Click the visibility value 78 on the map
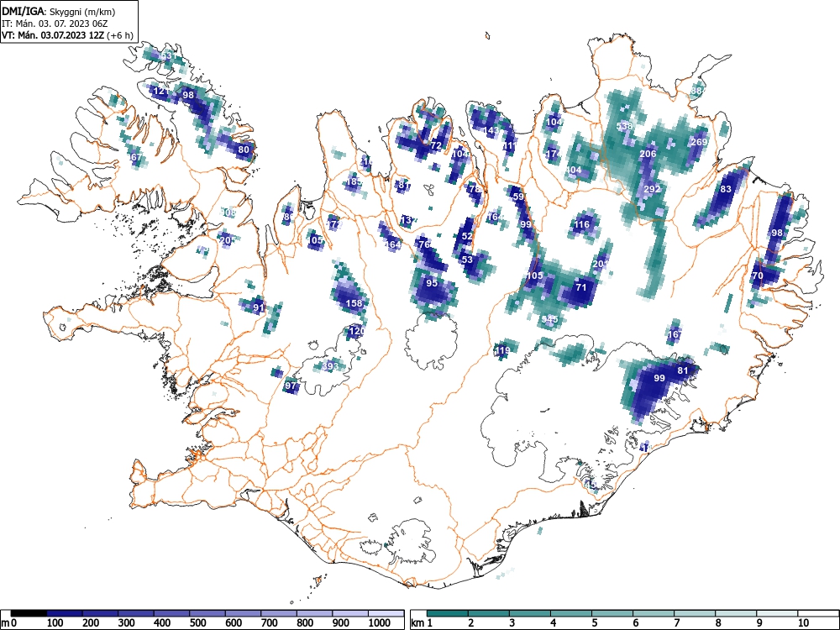Image resolution: width=840 pixels, height=630 pixels. [475, 189]
